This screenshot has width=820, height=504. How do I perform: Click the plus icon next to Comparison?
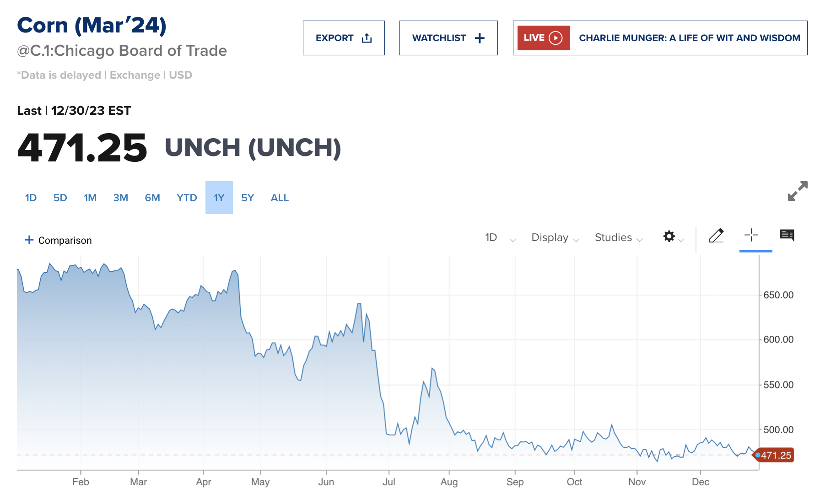click(29, 240)
